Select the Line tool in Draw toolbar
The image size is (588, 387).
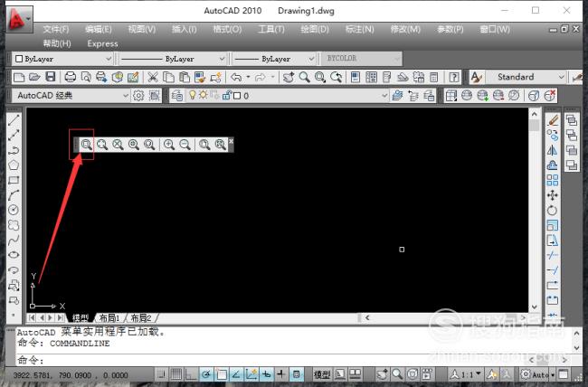pyautogui.click(x=14, y=120)
